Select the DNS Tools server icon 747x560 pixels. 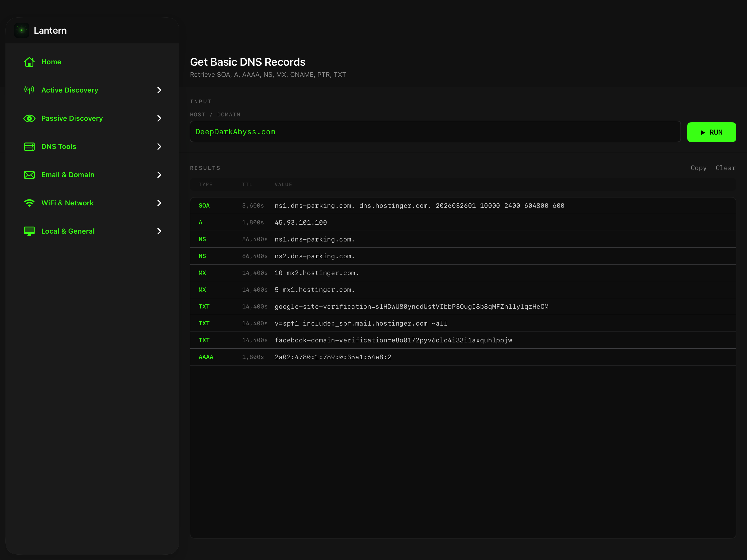tap(29, 147)
